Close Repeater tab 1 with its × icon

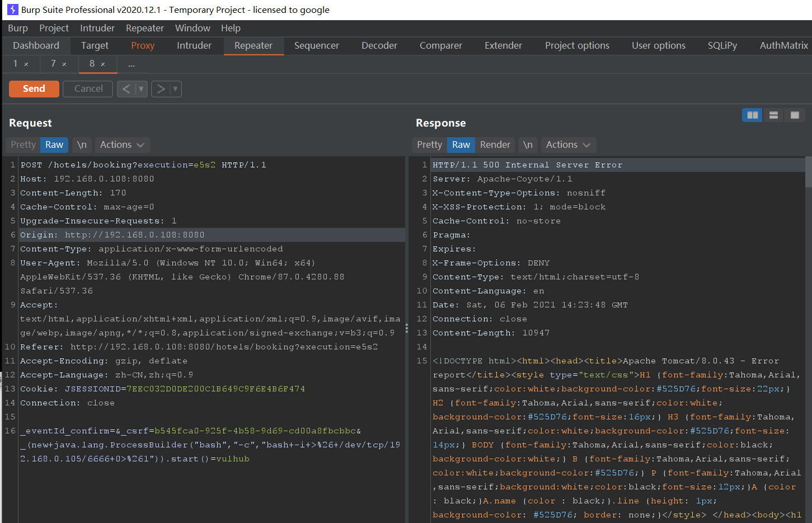pos(26,64)
